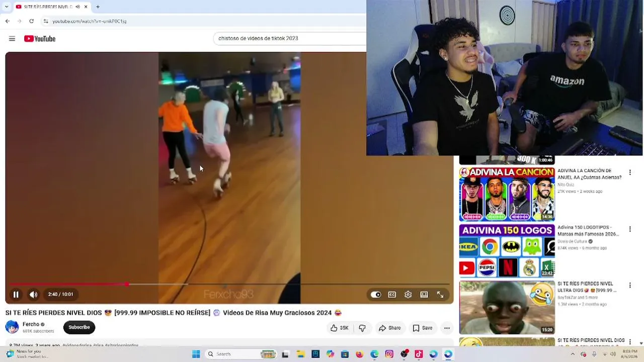View site information icon in address bar
Image resolution: width=644 pixels, height=362 pixels.
46,21
